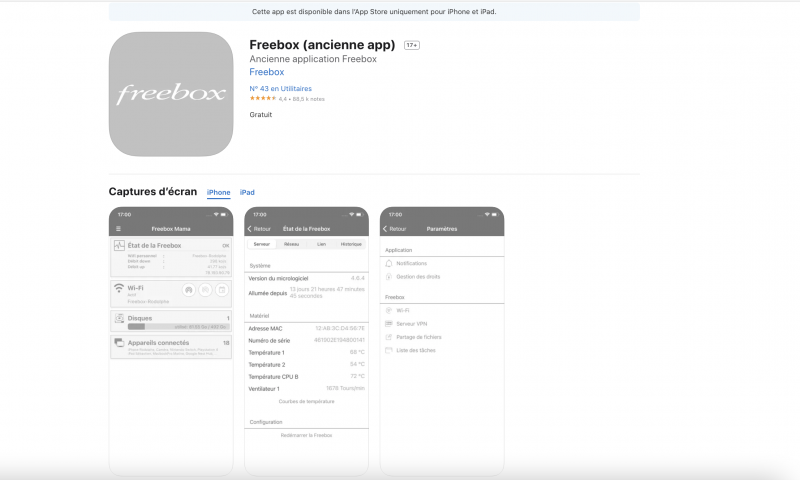Open the N° 43 en Utilitaires ranking link
This screenshot has width=800, height=480.
coord(280,88)
